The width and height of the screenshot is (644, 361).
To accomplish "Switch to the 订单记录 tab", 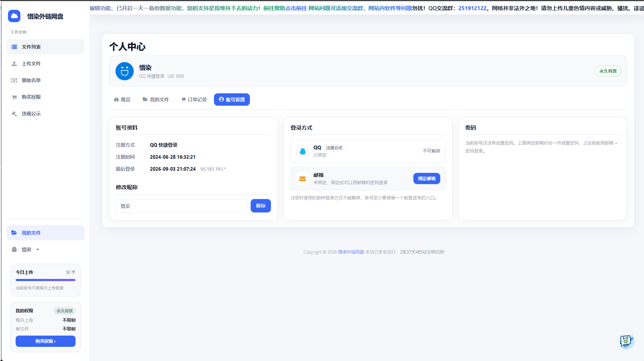I will (194, 100).
